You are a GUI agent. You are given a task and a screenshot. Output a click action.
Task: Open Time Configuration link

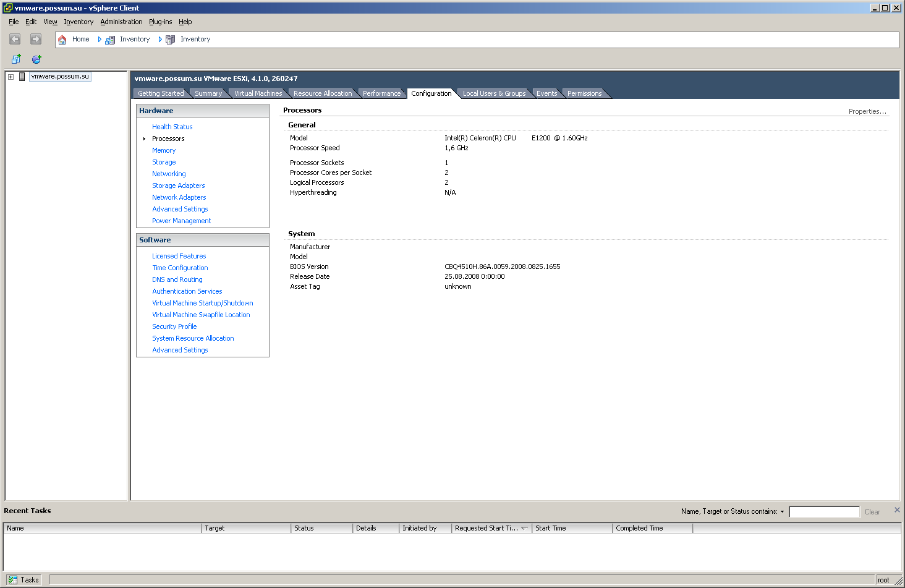(x=180, y=268)
